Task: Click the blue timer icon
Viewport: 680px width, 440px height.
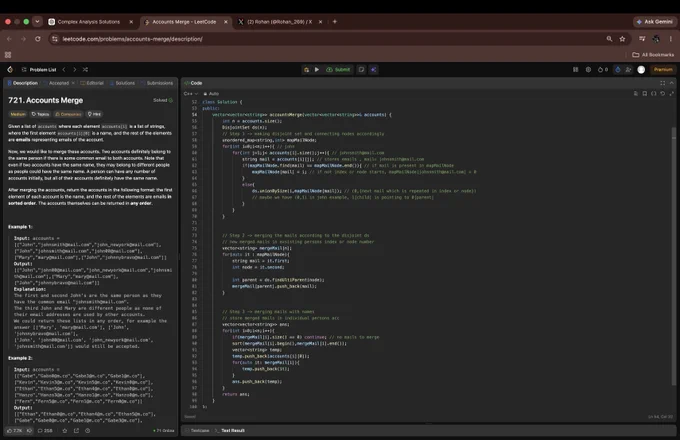Action: tap(618, 69)
